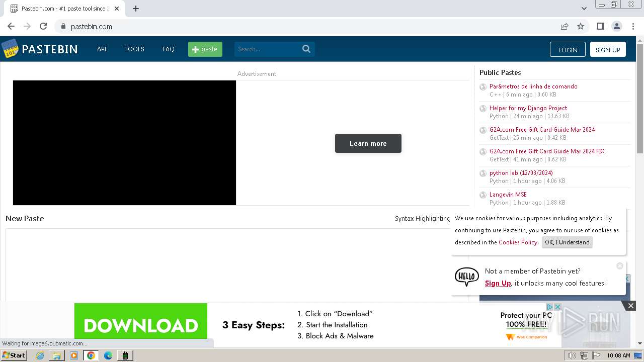Click the SIGN UP button

608,49
